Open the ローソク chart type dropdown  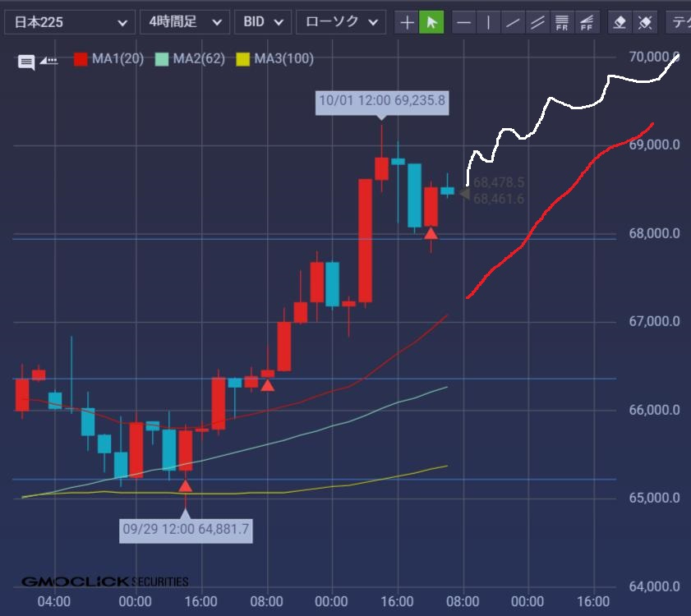coord(341,22)
